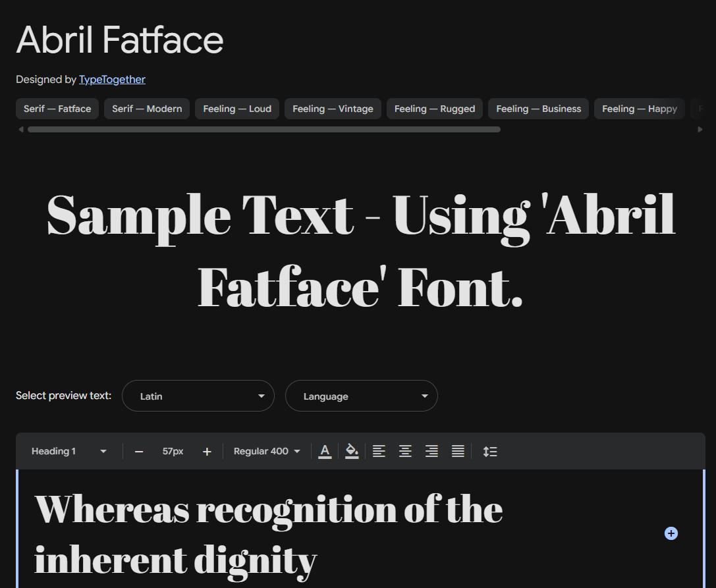Select the Feeling — Business tag
Image resolution: width=716 pixels, height=588 pixels.
(x=538, y=109)
